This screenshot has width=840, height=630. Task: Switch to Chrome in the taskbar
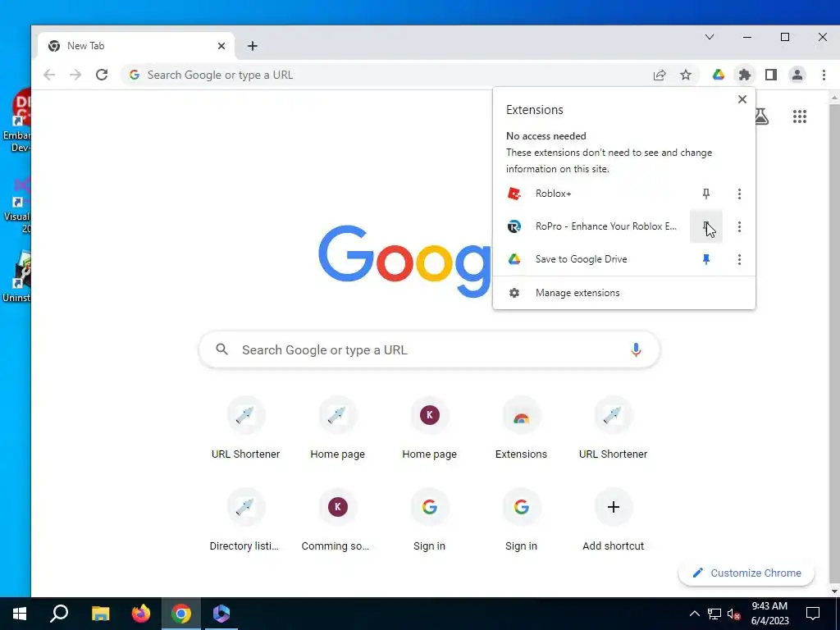coord(181,614)
